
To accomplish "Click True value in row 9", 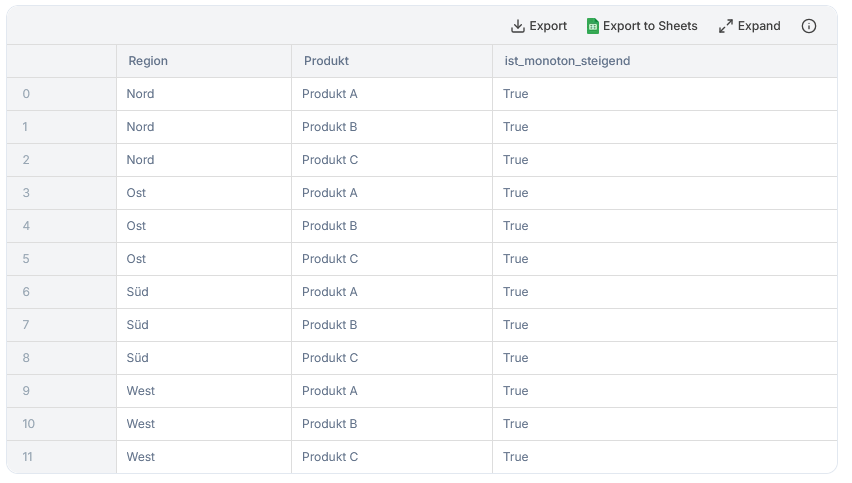I will point(515,391).
